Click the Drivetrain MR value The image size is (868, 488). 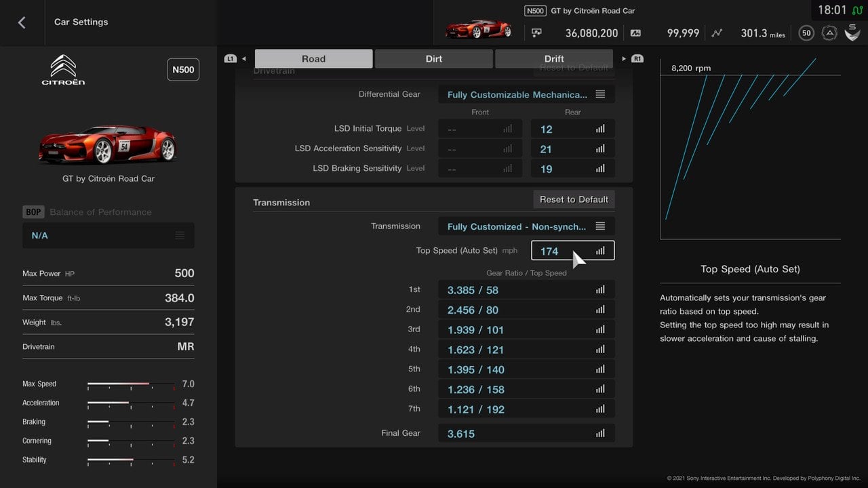coord(186,346)
